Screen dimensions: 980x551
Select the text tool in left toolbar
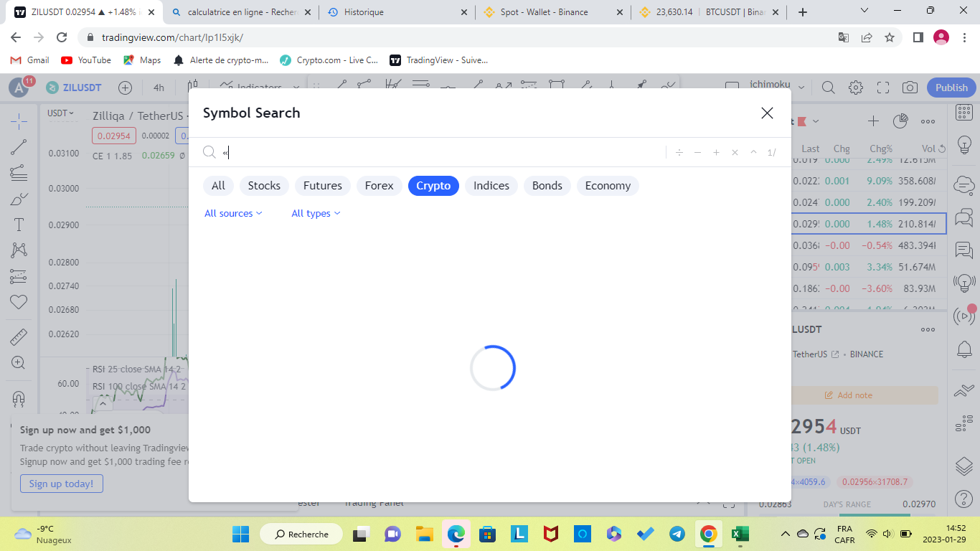(x=19, y=225)
